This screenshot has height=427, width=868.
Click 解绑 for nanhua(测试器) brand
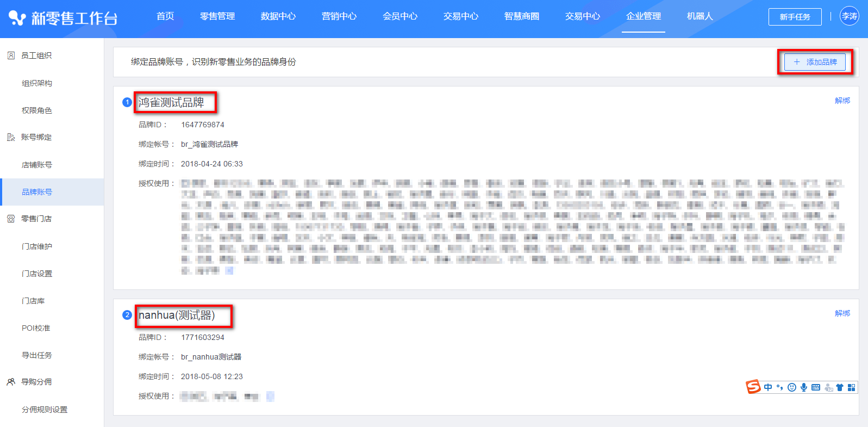click(x=842, y=313)
